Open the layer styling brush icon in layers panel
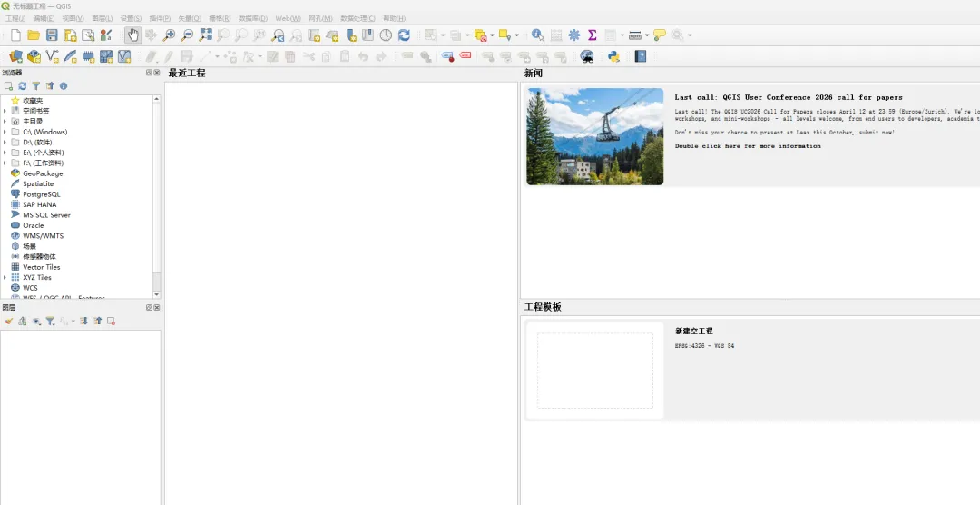Viewport: 980px width, 505px height. pos(9,321)
